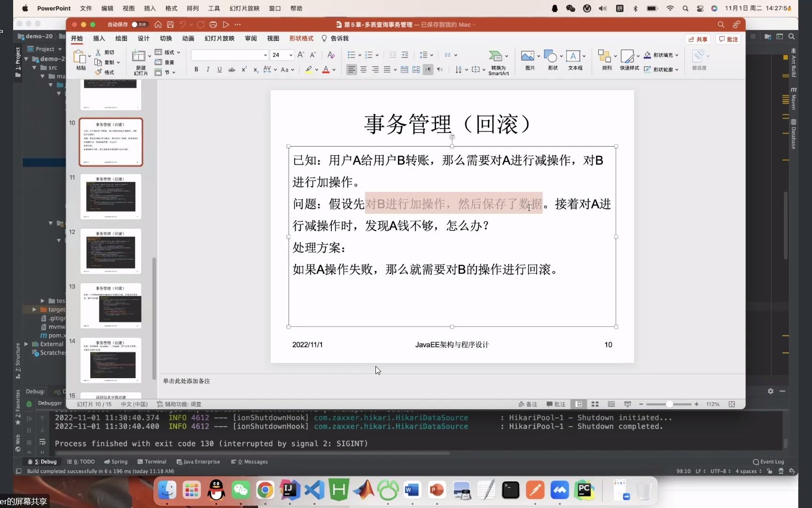Decrease the font size

[313, 55]
